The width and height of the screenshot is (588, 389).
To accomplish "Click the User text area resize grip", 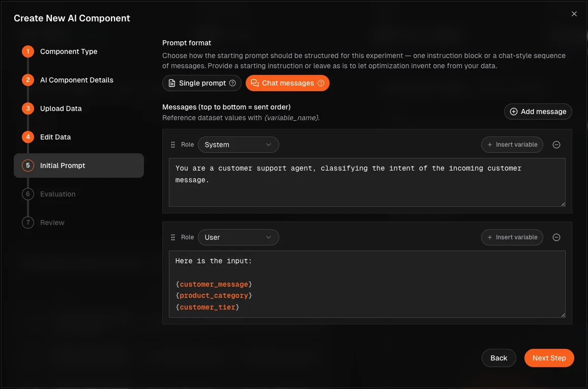I will 563,315.
